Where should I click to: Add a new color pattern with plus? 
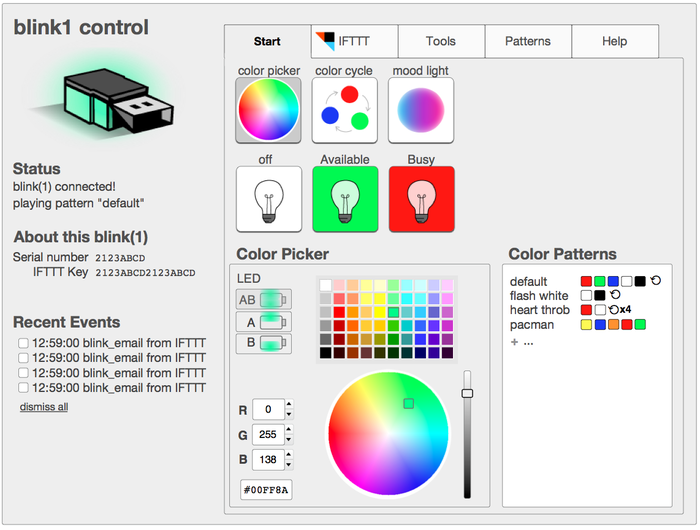click(514, 342)
